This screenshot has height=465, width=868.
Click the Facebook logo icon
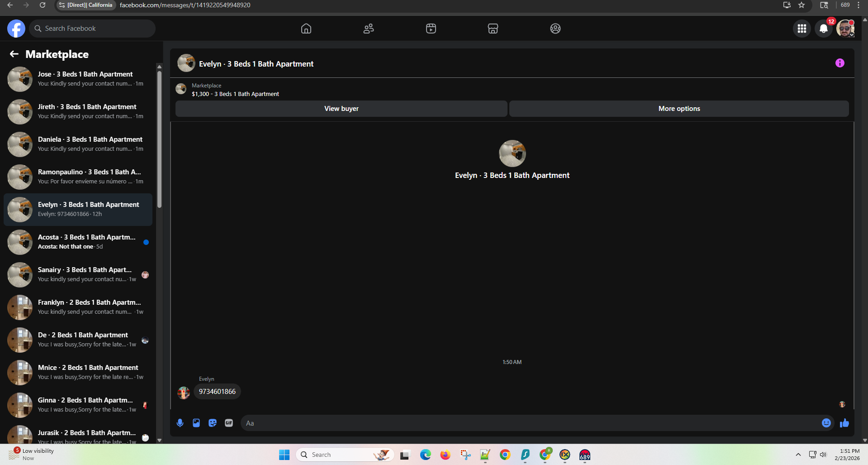(x=16, y=29)
